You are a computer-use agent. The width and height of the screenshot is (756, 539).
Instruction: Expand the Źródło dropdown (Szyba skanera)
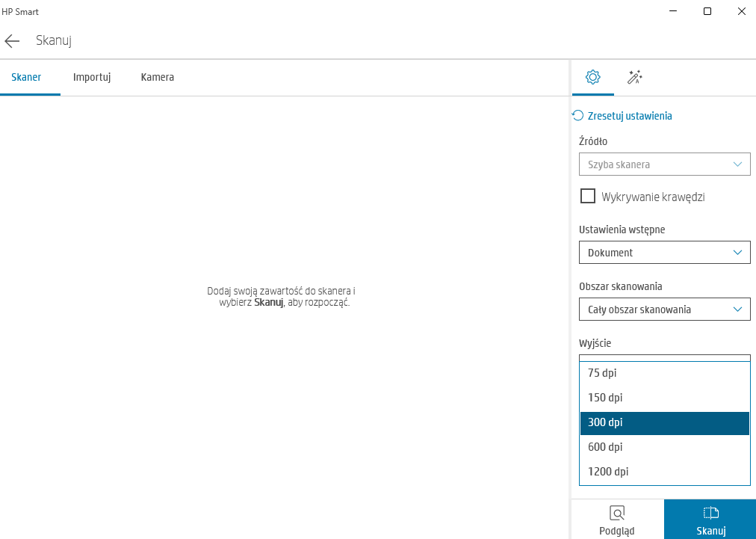(664, 164)
